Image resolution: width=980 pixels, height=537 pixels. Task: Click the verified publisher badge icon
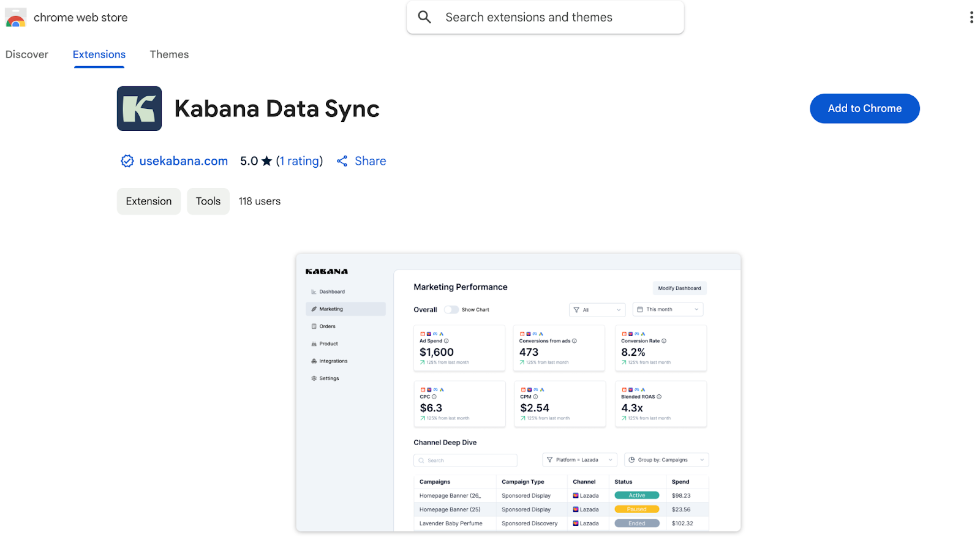tap(127, 161)
